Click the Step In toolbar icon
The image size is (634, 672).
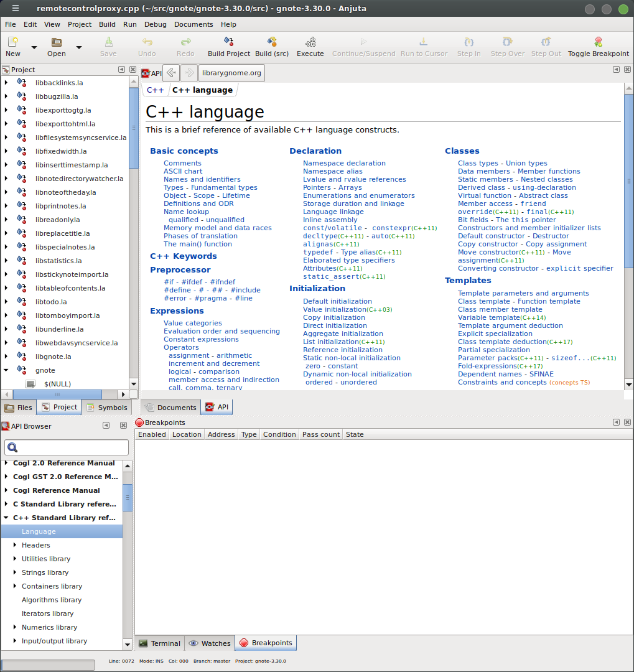(469, 42)
